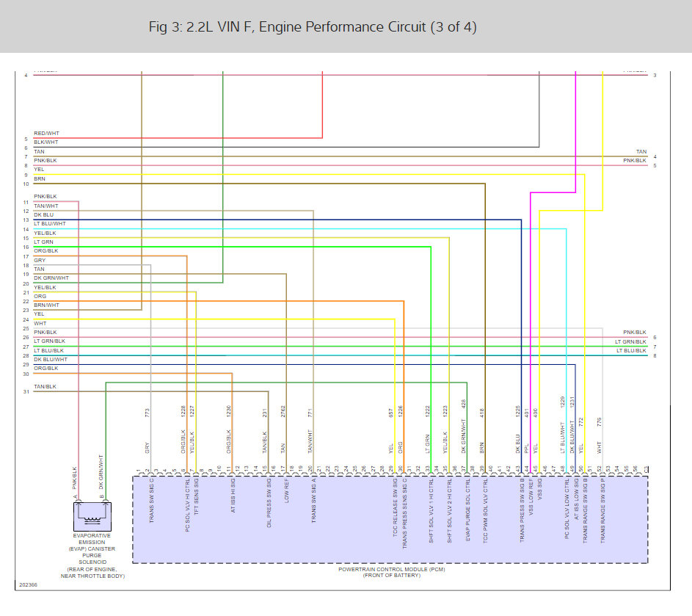Screen dimensions: 692x616
Task: Click the diagram ID number 202366
Action: (28, 584)
